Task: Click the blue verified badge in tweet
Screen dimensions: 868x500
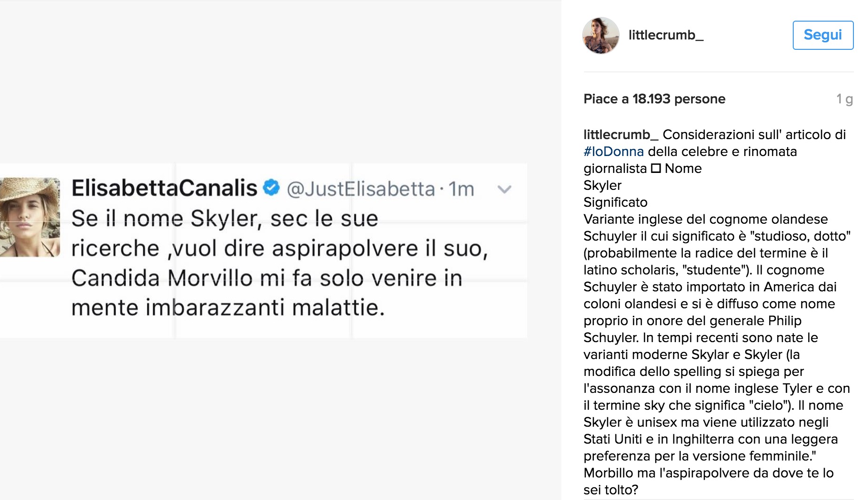Action: click(x=271, y=187)
